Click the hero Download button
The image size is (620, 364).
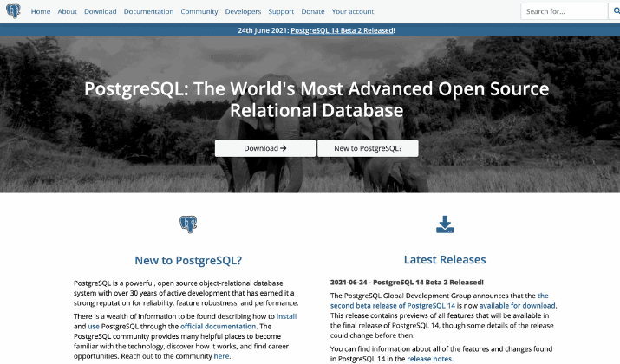click(x=265, y=148)
